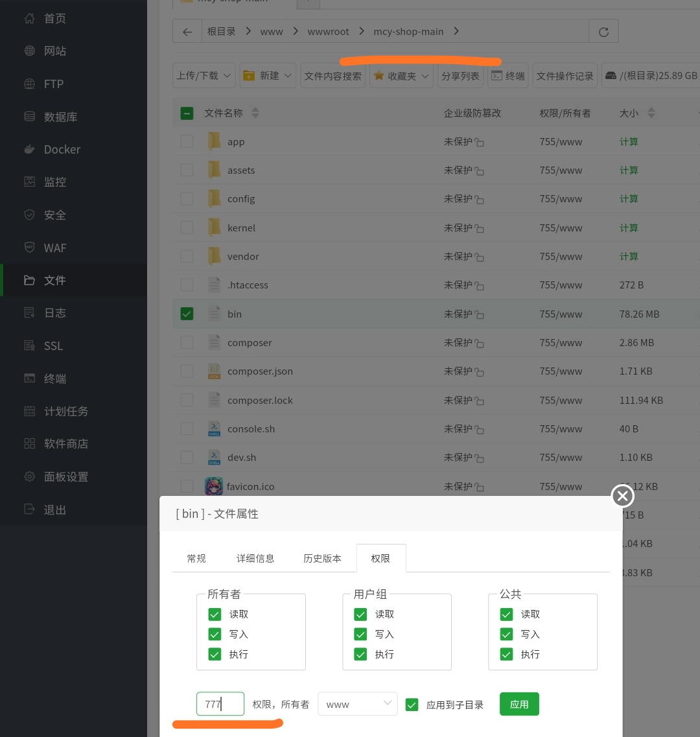Switch to the 详细信息 tab

(x=255, y=557)
